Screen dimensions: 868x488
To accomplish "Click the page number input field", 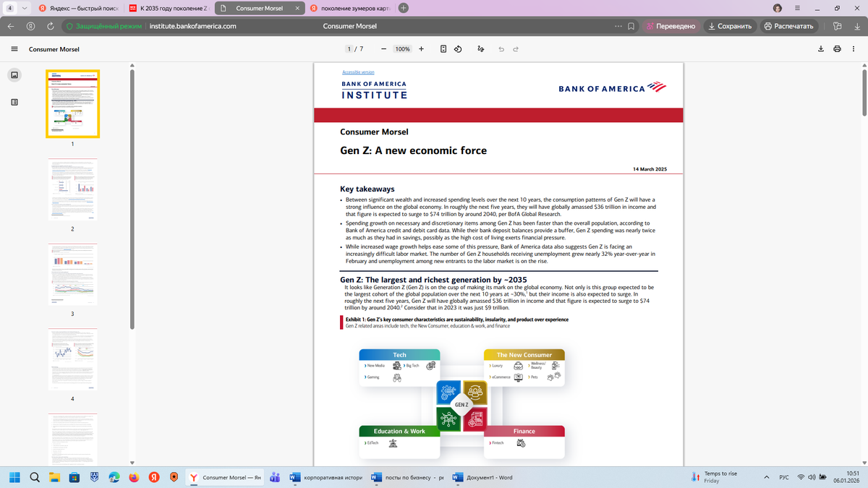I will [350, 49].
